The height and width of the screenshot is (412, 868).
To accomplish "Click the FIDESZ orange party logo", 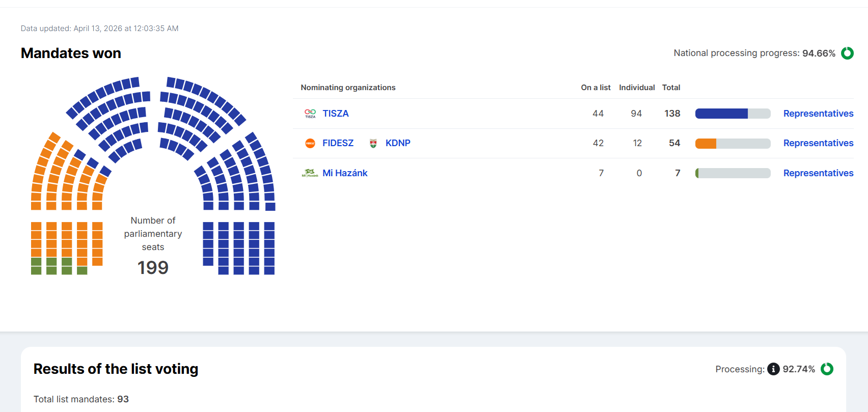I will (310, 143).
